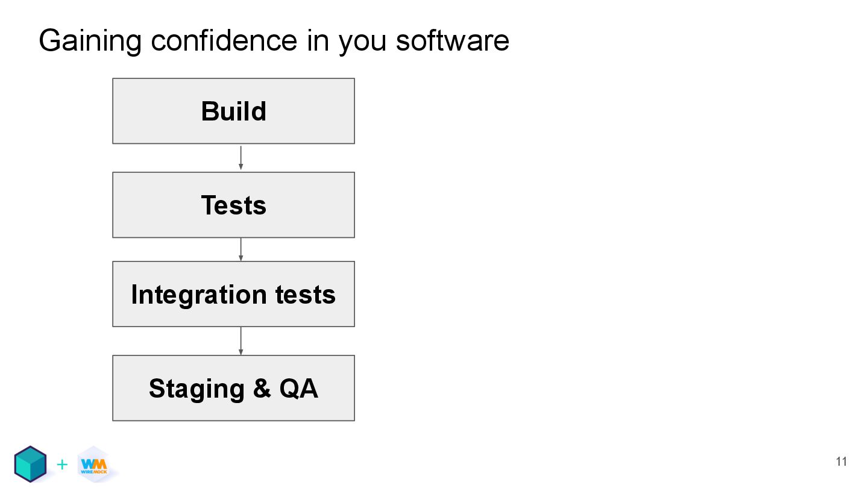Click the word "confidence" in the title
Viewport: 868px width, 488px height.
click(224, 41)
